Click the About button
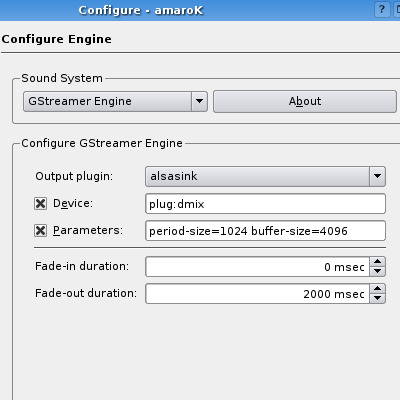 coord(305,101)
